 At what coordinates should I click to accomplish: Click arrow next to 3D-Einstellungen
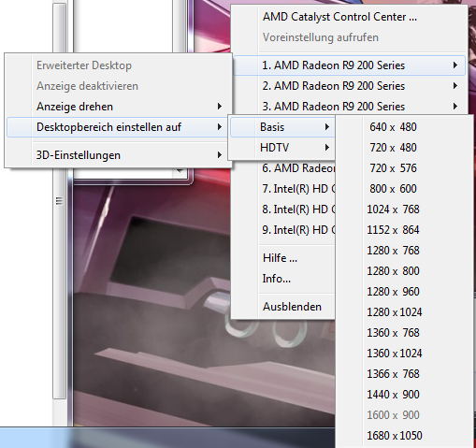(x=220, y=155)
